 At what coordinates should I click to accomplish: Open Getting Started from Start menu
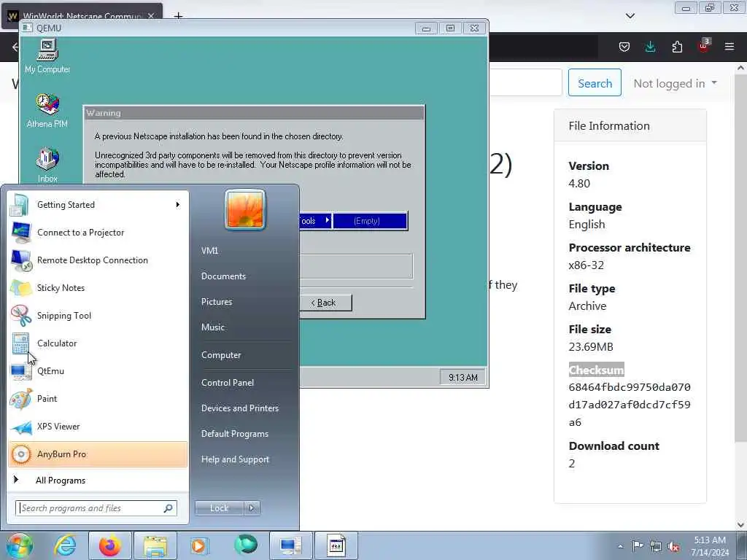coord(98,205)
